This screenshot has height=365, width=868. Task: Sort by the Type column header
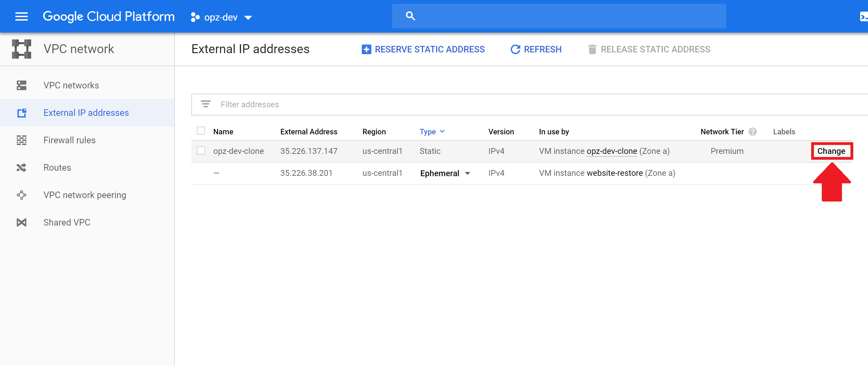pyautogui.click(x=432, y=132)
